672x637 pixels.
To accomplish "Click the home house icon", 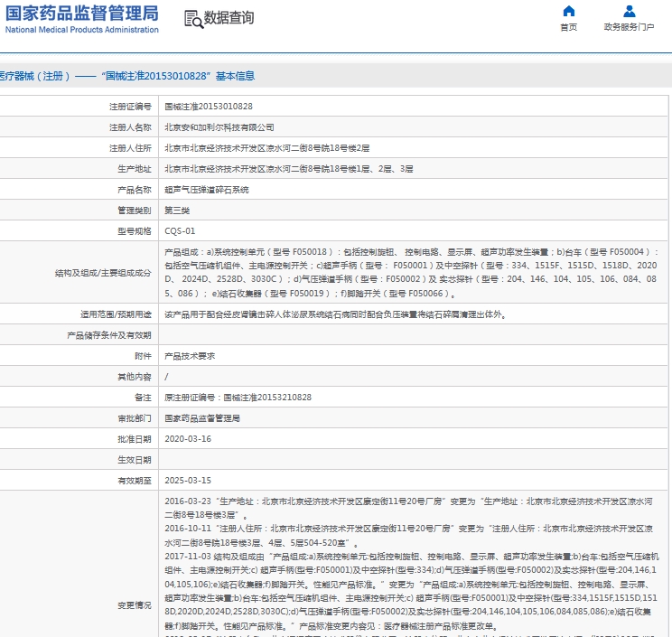I will [x=569, y=11].
